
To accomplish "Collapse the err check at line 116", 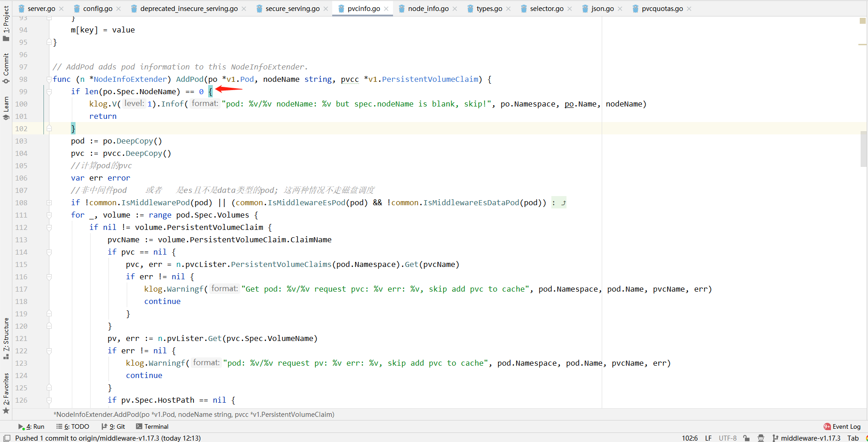I will pyautogui.click(x=49, y=277).
